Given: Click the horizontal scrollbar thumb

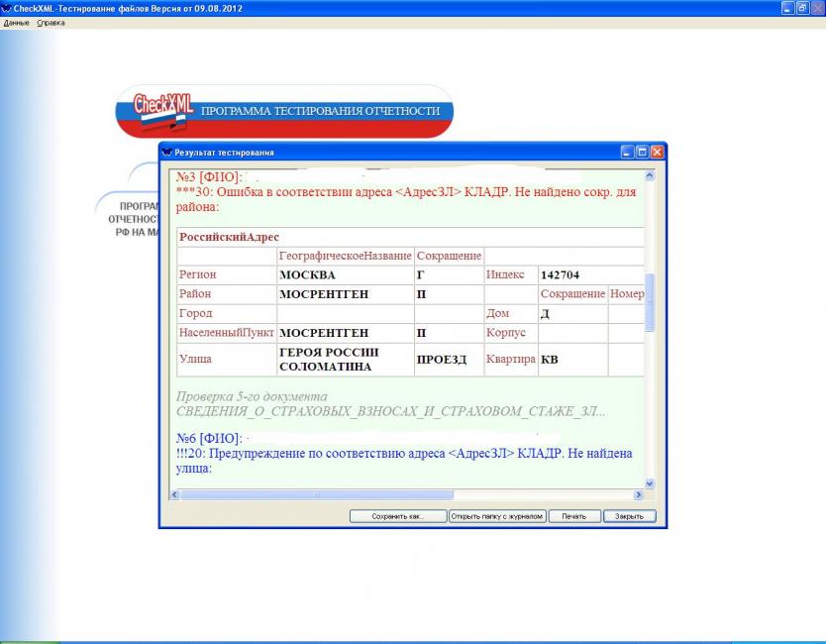Looking at the screenshot, I should [x=315, y=494].
